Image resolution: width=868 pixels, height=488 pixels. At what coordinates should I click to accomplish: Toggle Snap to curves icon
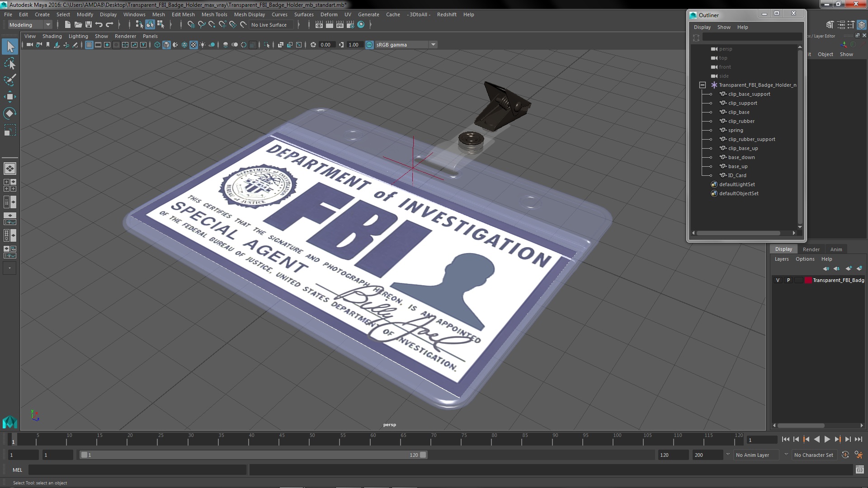click(x=202, y=25)
